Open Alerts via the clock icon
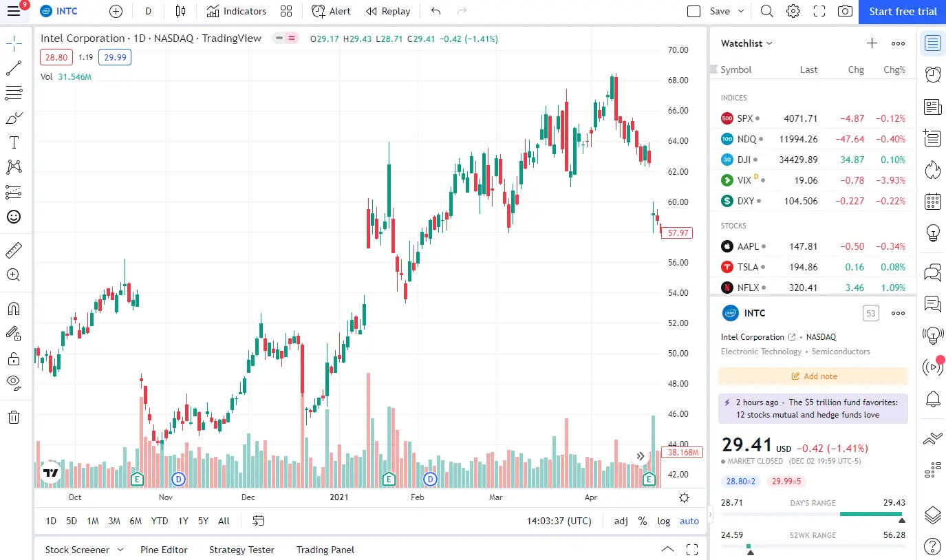Viewport: 946px width, 560px height. [932, 74]
